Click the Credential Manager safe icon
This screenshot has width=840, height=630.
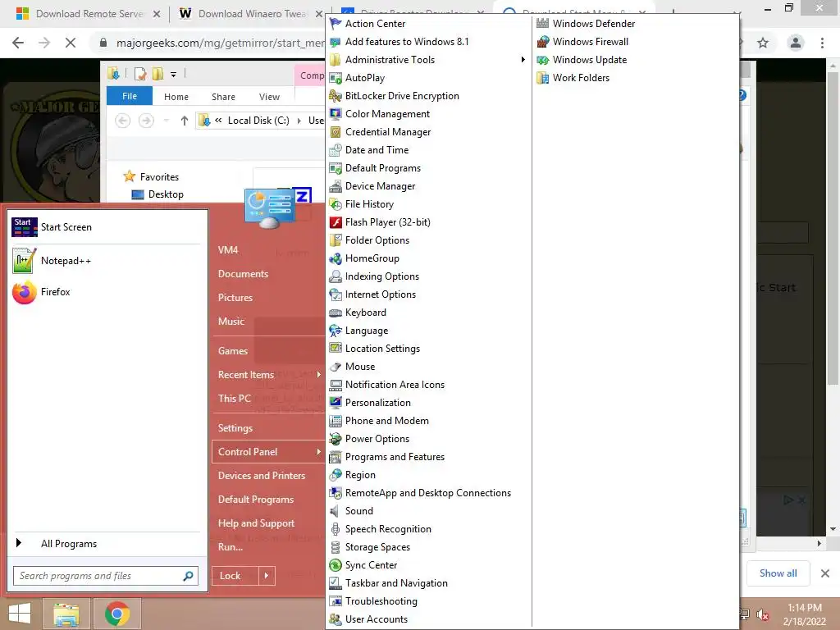336,132
